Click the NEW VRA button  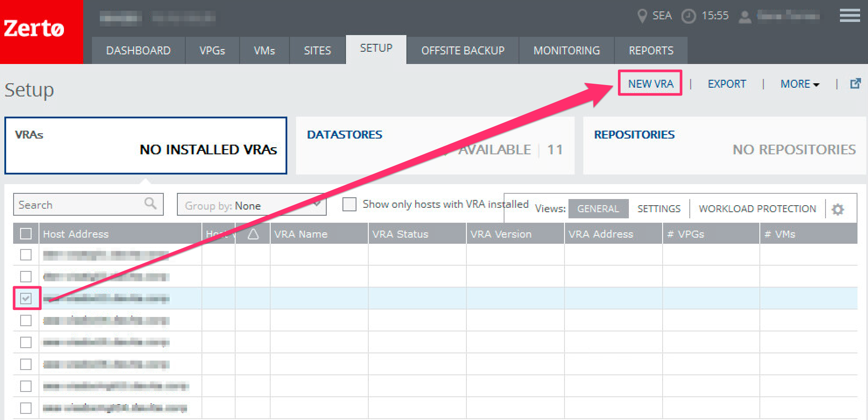(x=650, y=83)
